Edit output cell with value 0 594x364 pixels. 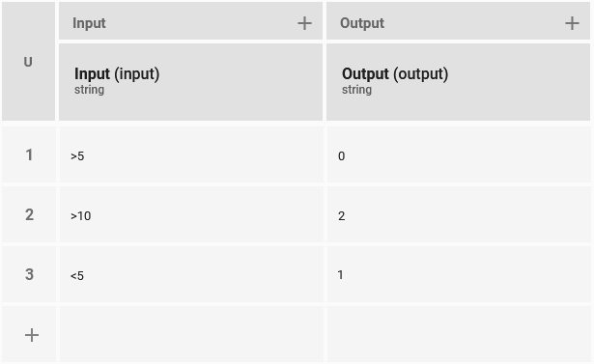[x=459, y=154]
